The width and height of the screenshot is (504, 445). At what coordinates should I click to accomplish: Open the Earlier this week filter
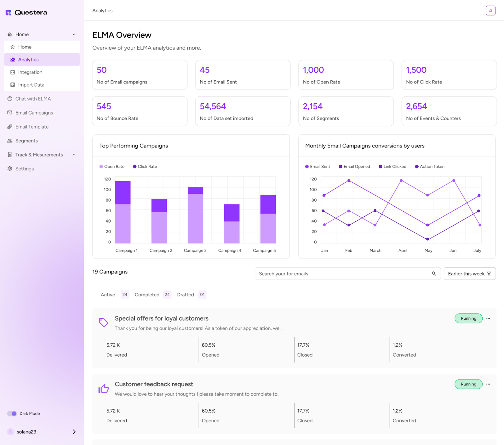pyautogui.click(x=469, y=274)
